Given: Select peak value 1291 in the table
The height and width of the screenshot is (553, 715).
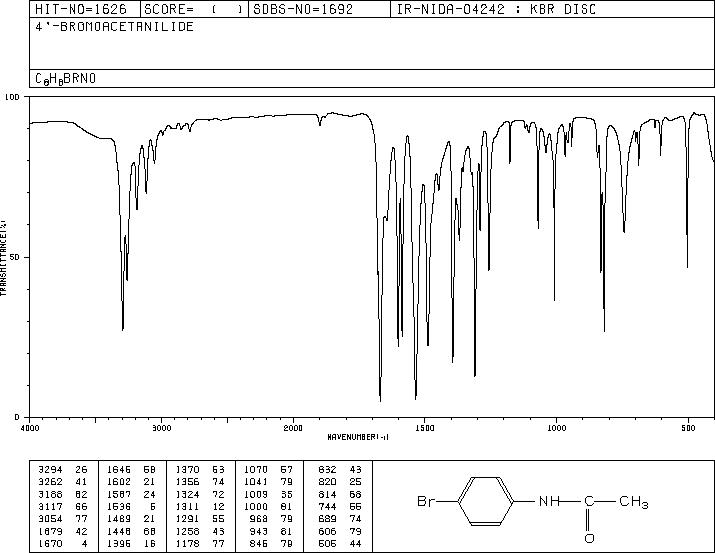Looking at the screenshot, I should 187,519.
